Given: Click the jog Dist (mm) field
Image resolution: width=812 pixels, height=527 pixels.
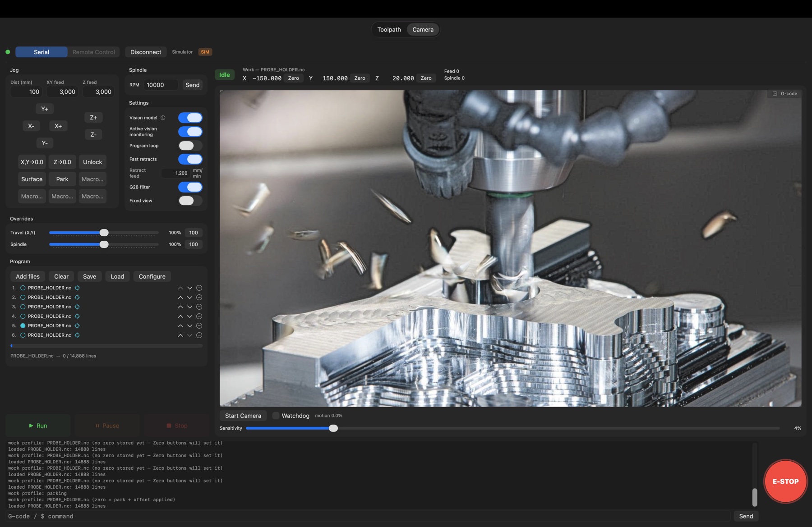Looking at the screenshot, I should tap(27, 92).
